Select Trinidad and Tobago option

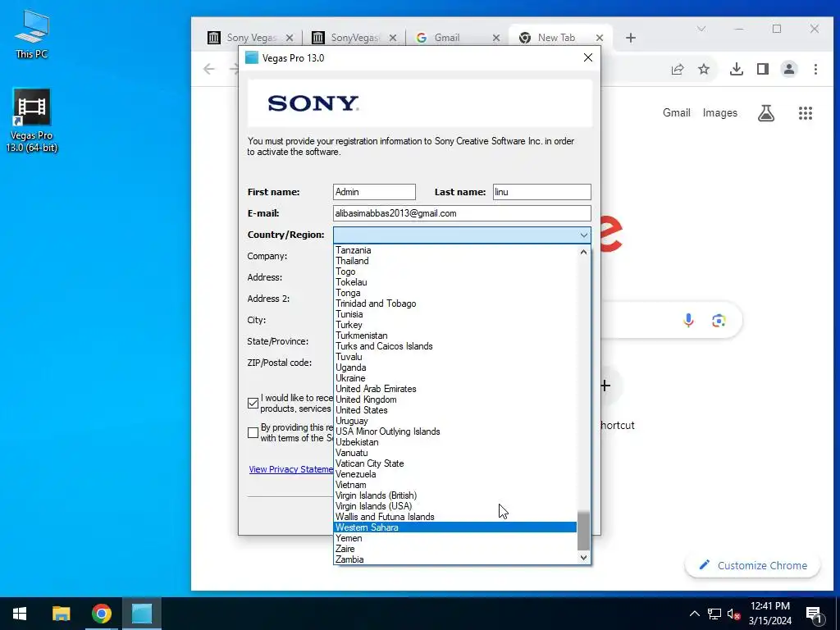(455, 304)
